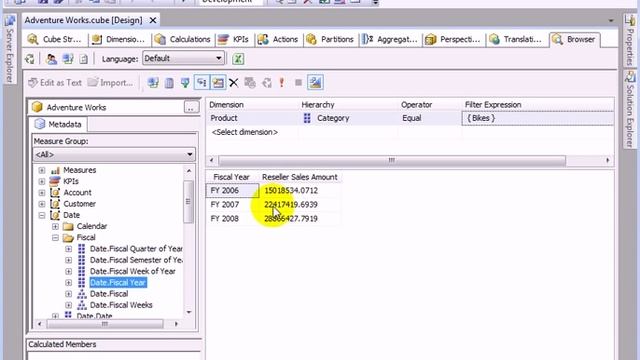Expand the Calendar folder
Viewport: 640px width, 360px height.
55,227
